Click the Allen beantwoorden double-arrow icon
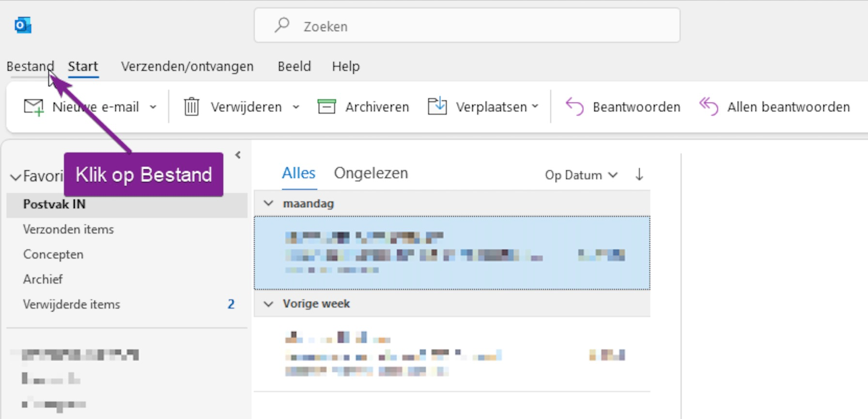 pyautogui.click(x=709, y=106)
